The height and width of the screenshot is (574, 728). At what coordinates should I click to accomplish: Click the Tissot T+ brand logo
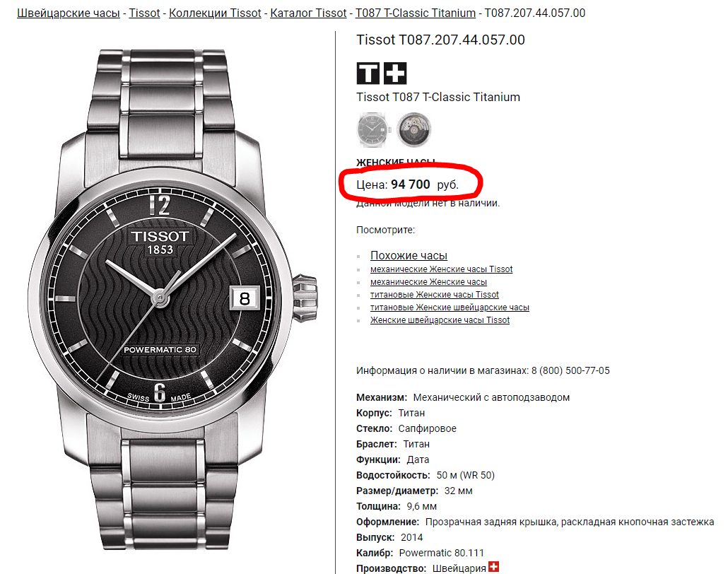[382, 74]
